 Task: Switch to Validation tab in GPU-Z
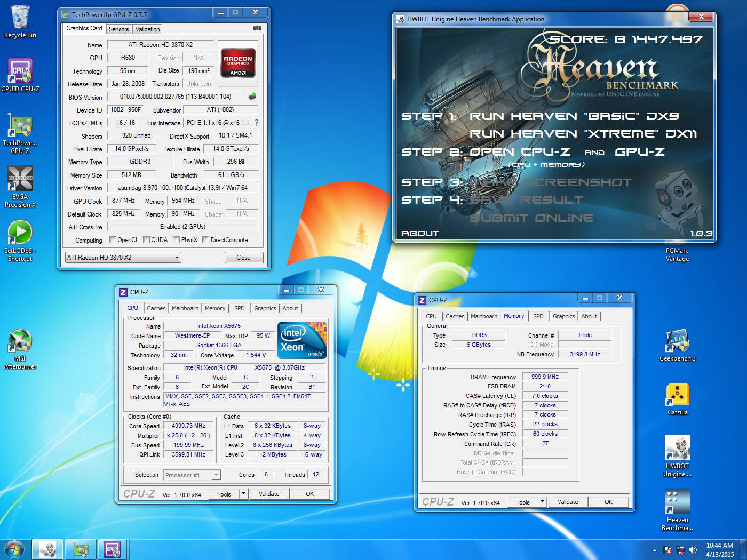[x=147, y=29]
